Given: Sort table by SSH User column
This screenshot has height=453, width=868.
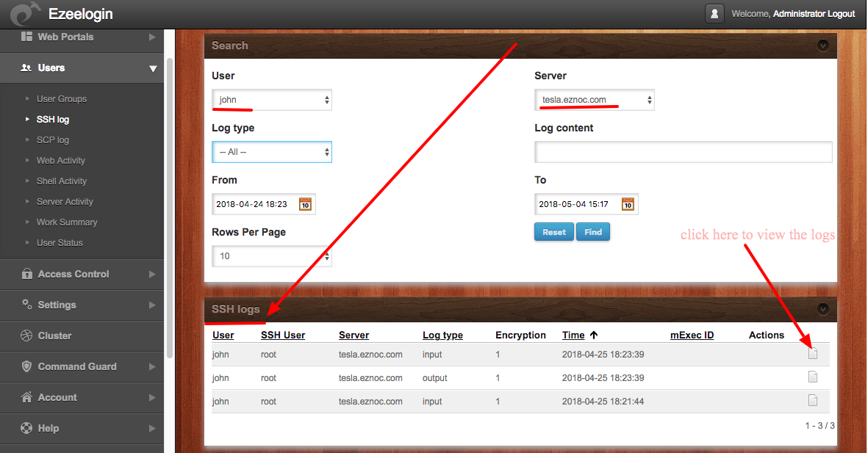Looking at the screenshot, I should [283, 336].
